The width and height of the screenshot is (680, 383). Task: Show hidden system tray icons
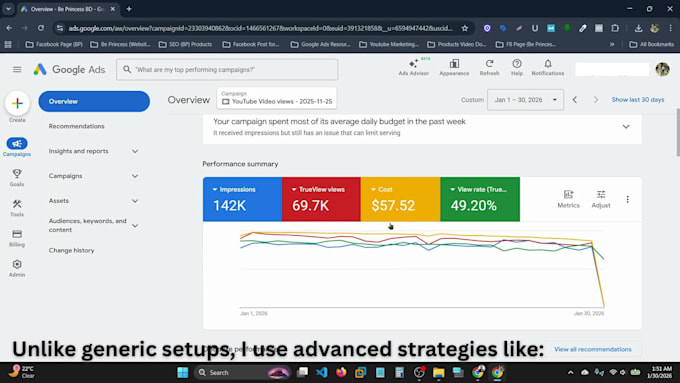(x=570, y=372)
